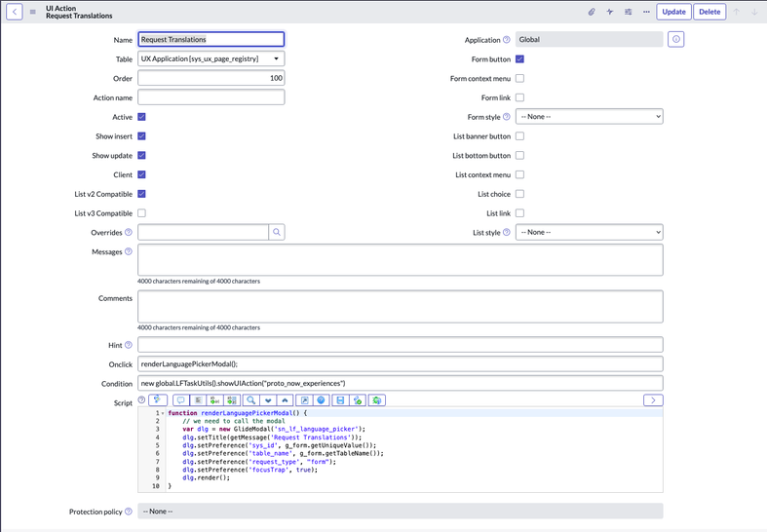The height and width of the screenshot is (532, 767).
Task: Click the previous record up arrow
Action: (x=736, y=12)
